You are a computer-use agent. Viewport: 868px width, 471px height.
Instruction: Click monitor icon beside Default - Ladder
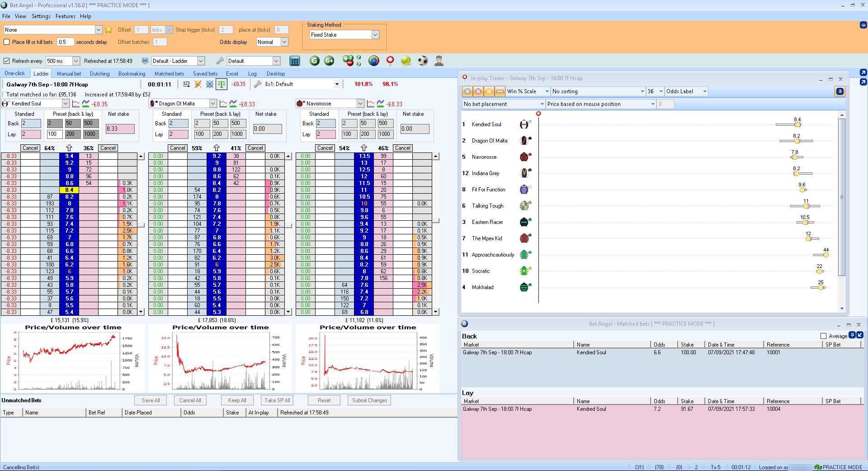[x=145, y=61]
